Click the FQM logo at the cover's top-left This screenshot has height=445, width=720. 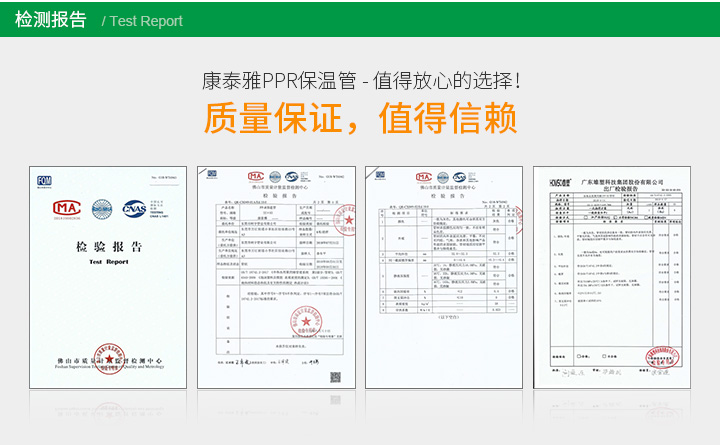click(x=44, y=180)
